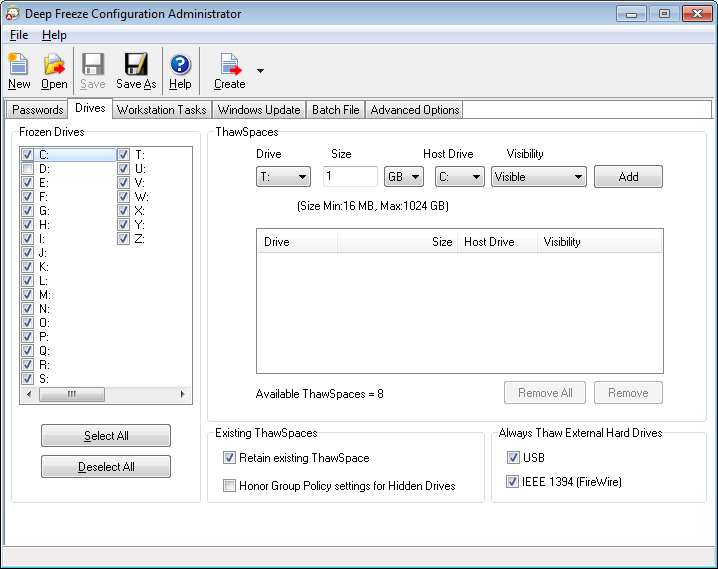
Task: Click the Deselect All button
Action: point(106,466)
